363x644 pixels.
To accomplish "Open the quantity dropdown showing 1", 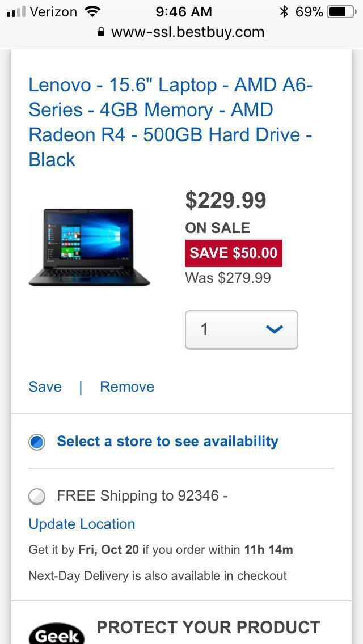I will point(241,330).
